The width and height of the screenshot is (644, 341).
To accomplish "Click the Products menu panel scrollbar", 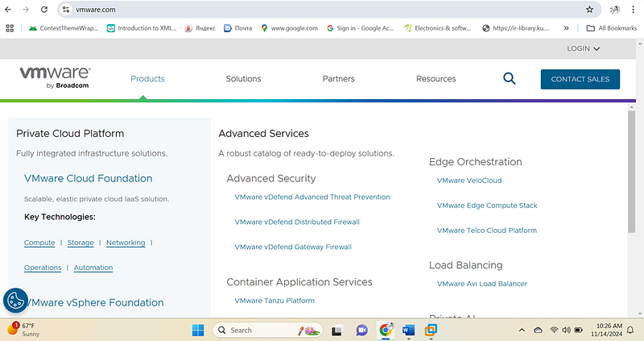I will (632, 172).
